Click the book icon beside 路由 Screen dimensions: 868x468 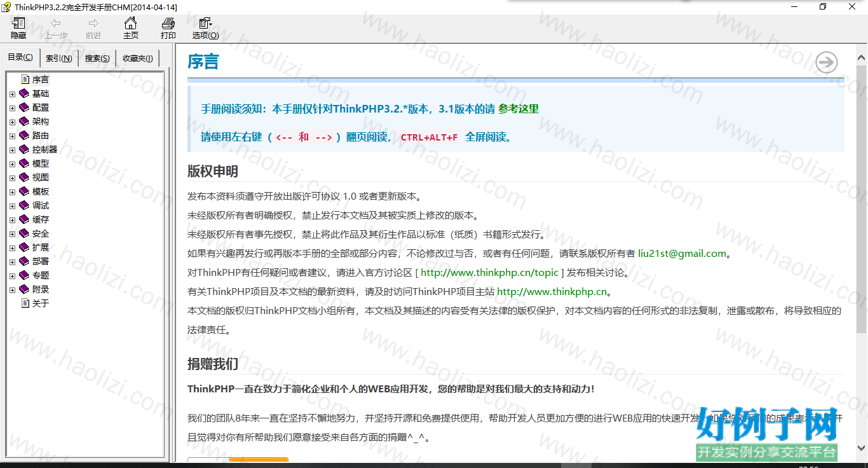point(24,135)
